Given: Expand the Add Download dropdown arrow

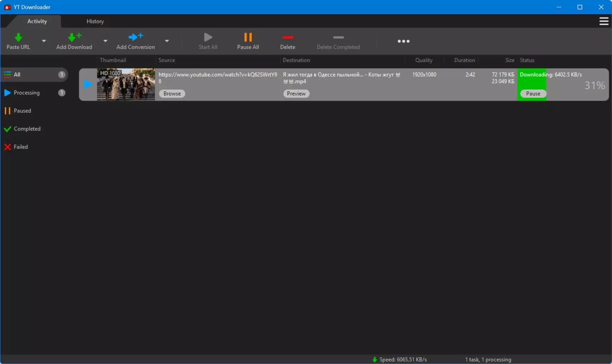Looking at the screenshot, I should (105, 41).
